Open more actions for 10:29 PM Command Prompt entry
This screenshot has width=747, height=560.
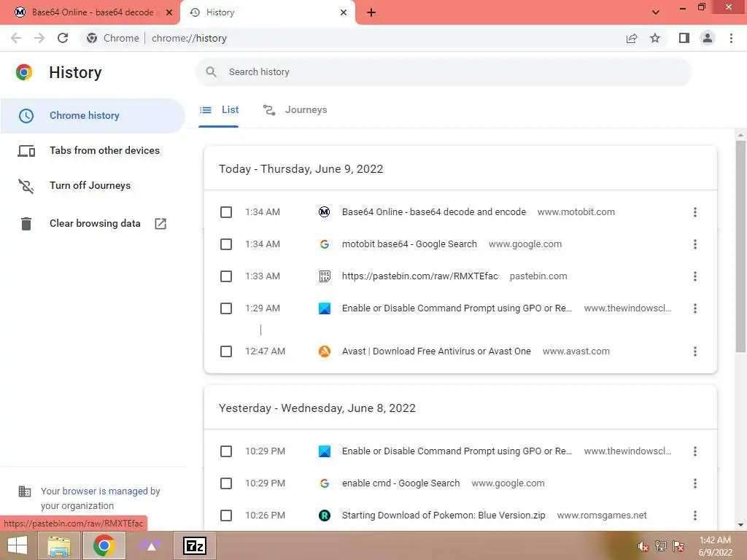pos(695,451)
